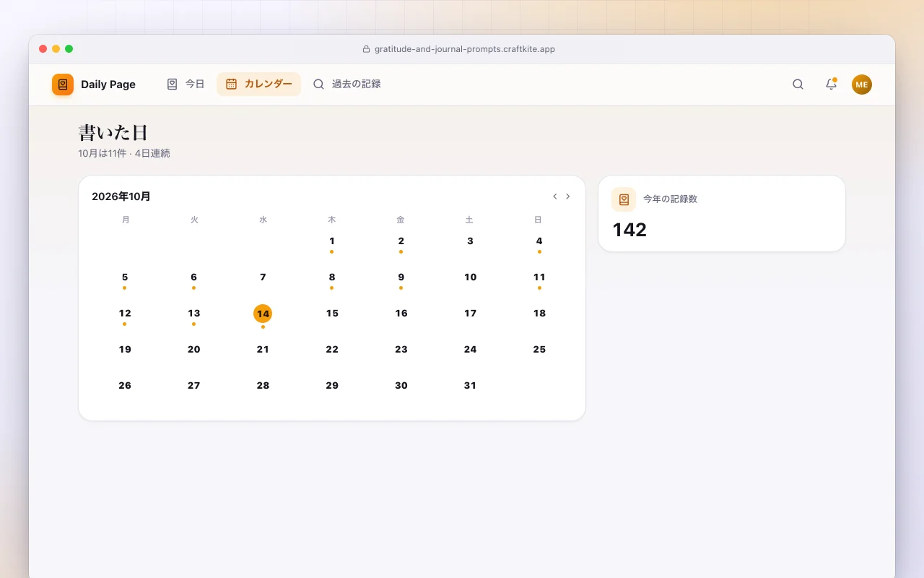Open the ME profile avatar
This screenshot has width=924, height=578.
[862, 85]
